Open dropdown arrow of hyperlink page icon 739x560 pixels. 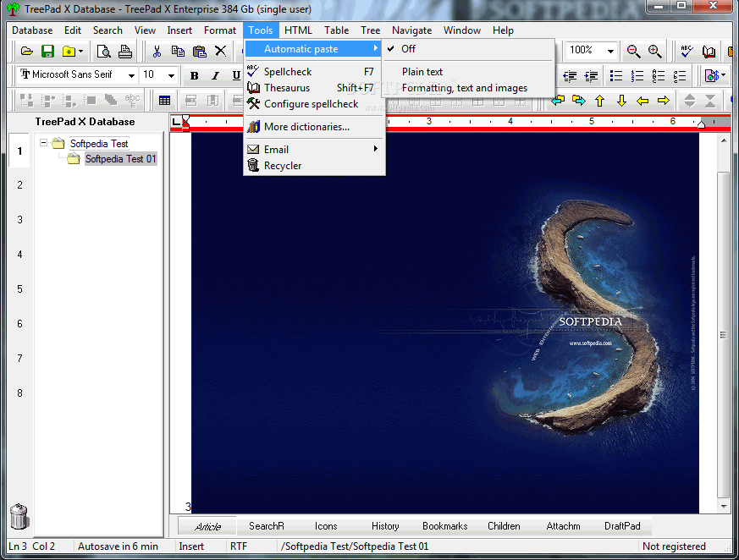724,75
